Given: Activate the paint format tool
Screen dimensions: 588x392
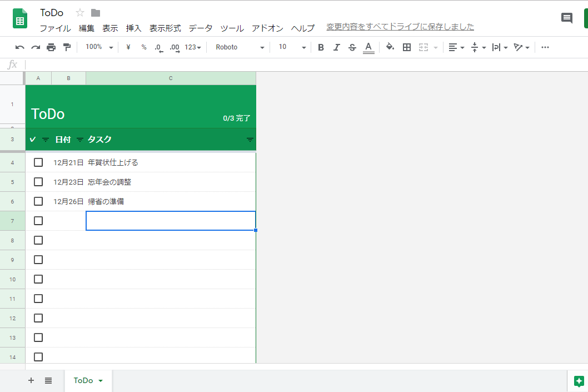Looking at the screenshot, I should [67, 47].
